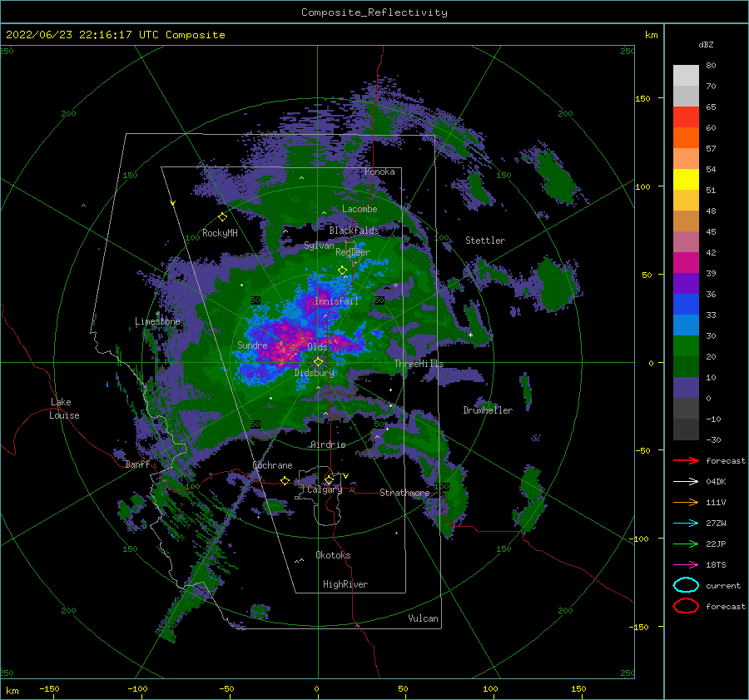Click the Strathmore town label
749x700 pixels.
[x=404, y=493]
